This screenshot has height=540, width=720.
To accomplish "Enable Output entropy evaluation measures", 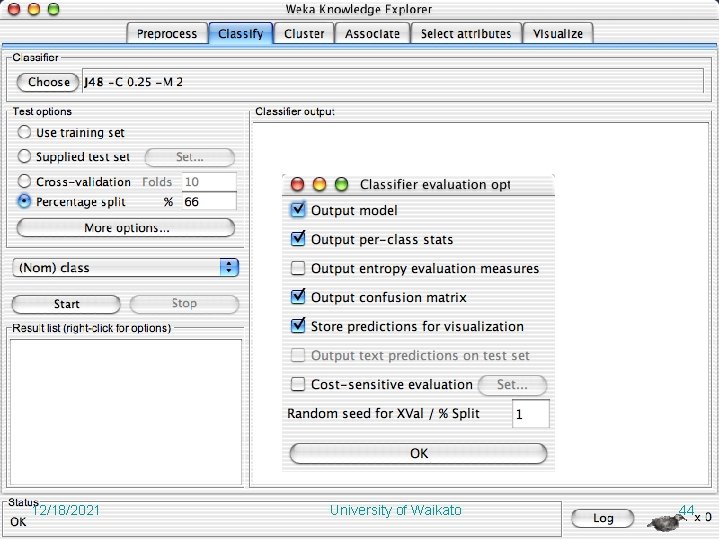I will (x=298, y=268).
